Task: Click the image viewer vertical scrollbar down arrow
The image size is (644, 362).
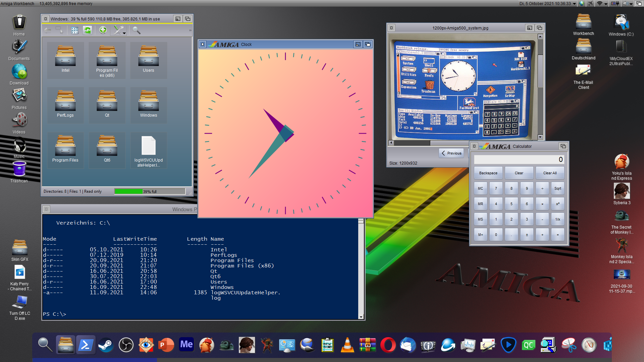Action: (540, 137)
